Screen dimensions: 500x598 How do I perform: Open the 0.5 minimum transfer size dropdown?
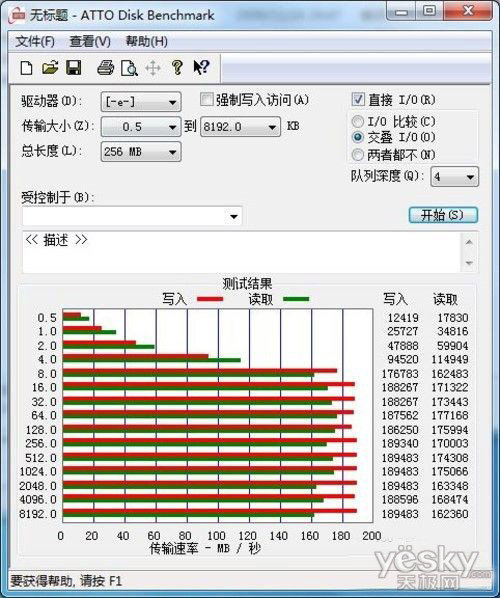point(141,127)
